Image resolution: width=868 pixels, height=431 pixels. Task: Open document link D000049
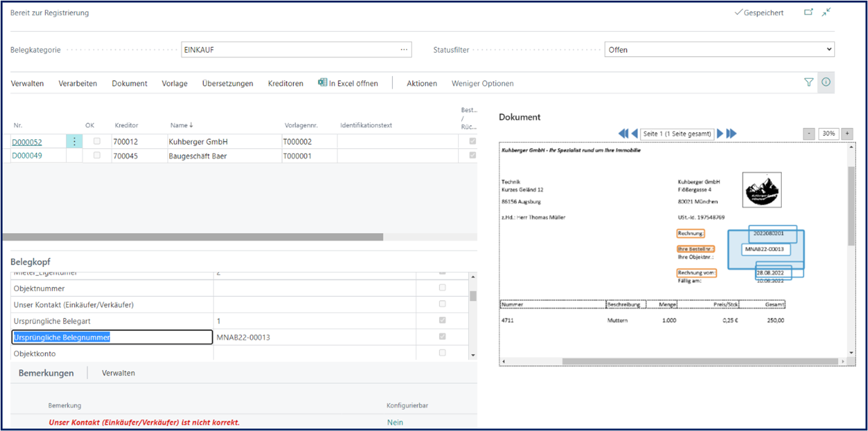[27, 156]
